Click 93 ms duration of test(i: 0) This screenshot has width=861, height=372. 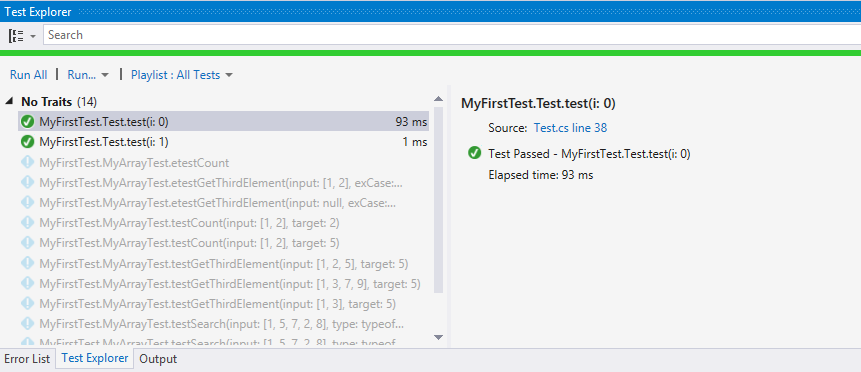point(411,121)
